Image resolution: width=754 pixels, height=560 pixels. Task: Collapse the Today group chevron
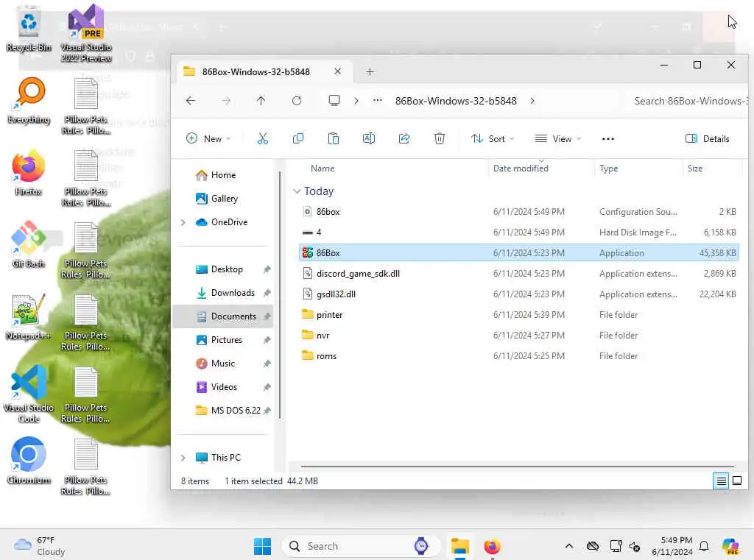(297, 191)
